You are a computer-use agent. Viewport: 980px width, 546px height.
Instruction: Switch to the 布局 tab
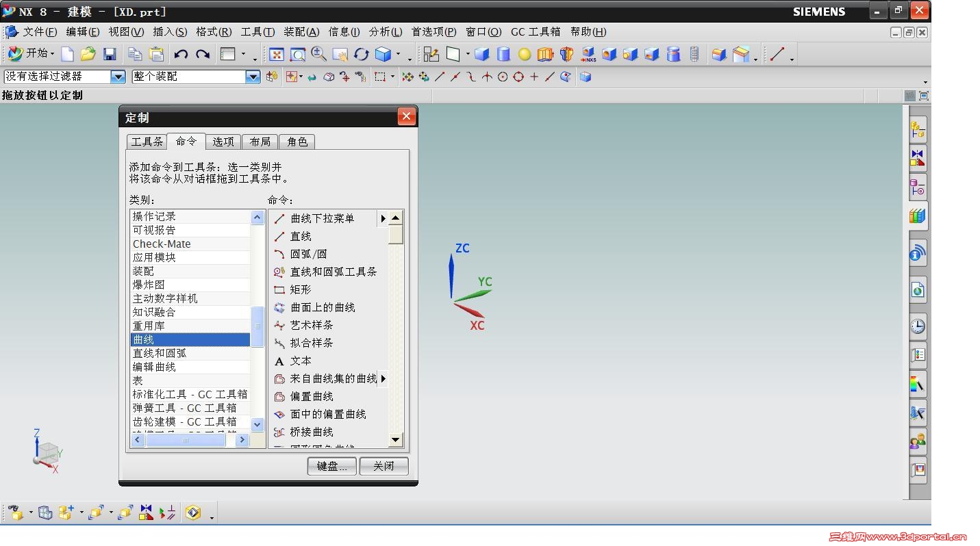click(260, 142)
